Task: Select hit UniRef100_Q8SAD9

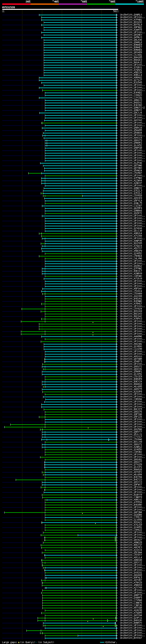Action: (131, 52)
